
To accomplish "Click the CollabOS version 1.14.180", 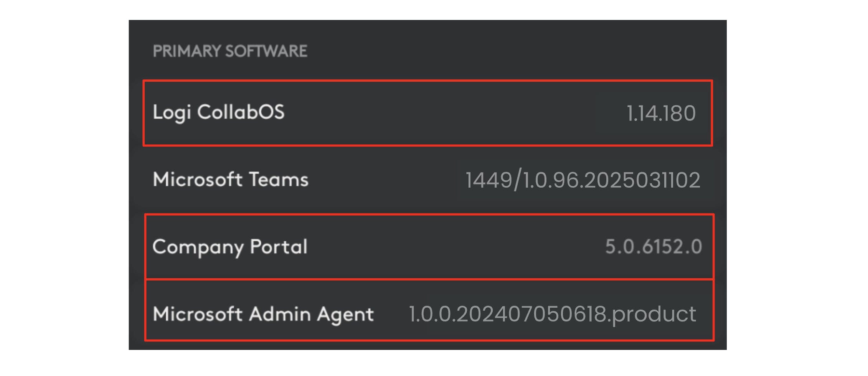I will tap(661, 114).
